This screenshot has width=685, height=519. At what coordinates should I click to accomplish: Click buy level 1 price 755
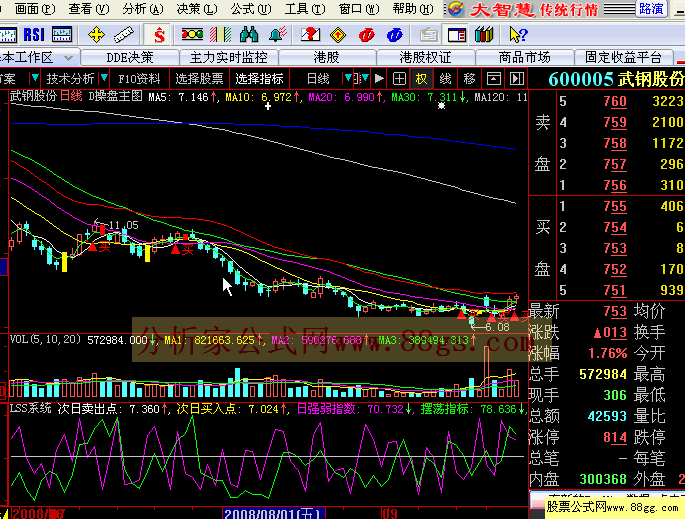[615, 206]
